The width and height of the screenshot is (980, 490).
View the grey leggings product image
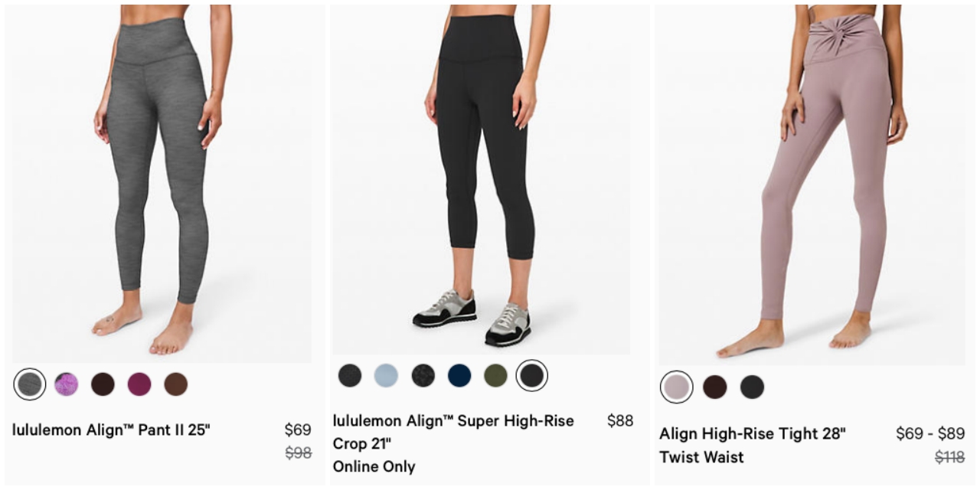click(x=162, y=184)
